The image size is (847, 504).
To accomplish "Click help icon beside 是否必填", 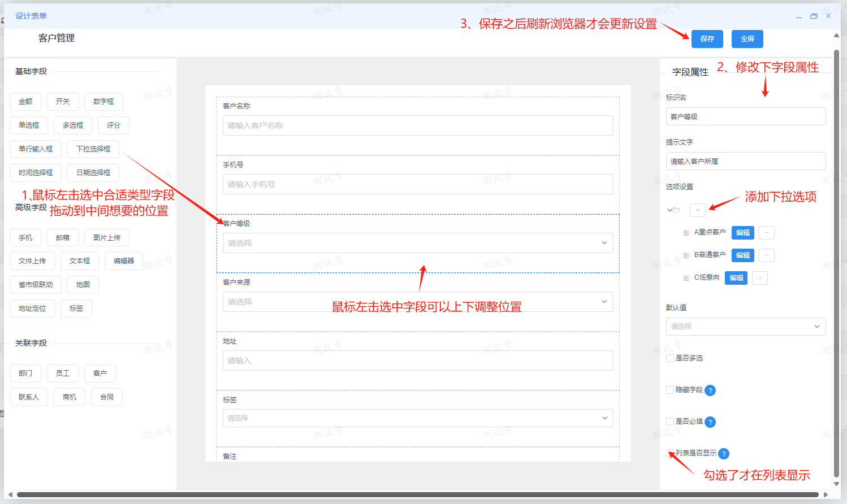I will (x=711, y=422).
